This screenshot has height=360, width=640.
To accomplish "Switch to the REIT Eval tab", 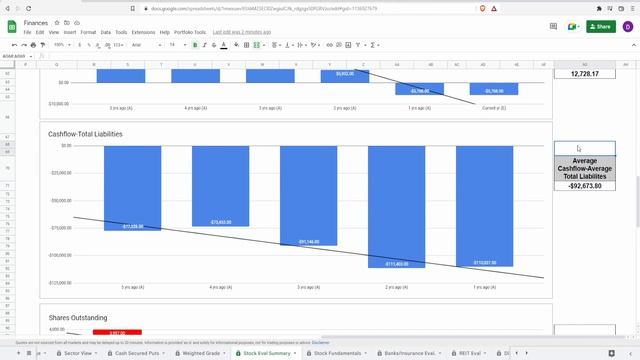I will tap(470, 353).
